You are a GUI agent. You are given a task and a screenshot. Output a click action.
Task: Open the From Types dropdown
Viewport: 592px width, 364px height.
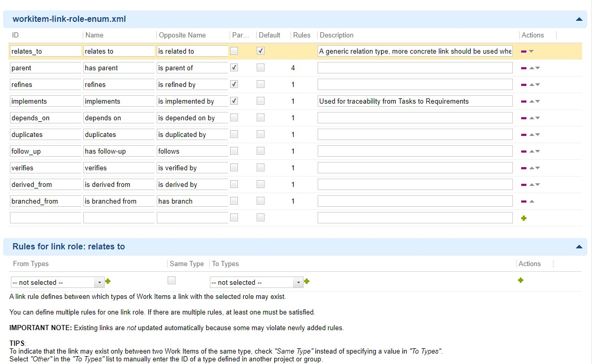(98, 282)
